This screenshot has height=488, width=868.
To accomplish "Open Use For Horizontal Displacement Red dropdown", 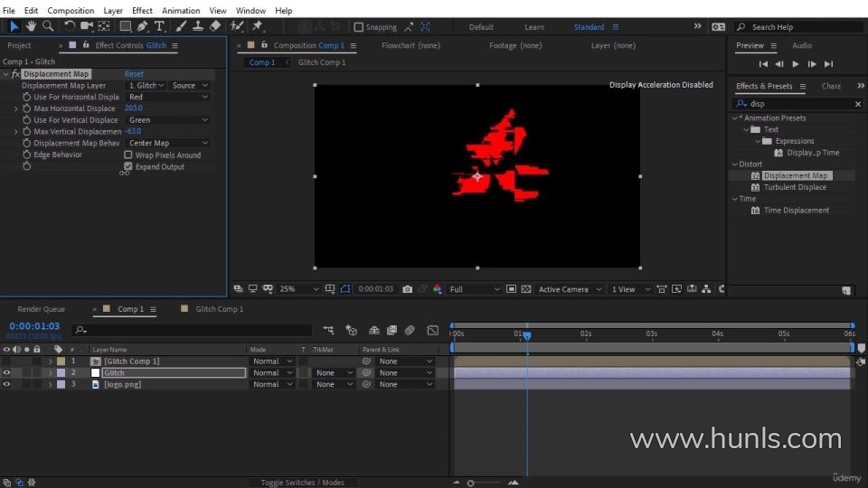I will click(x=167, y=97).
